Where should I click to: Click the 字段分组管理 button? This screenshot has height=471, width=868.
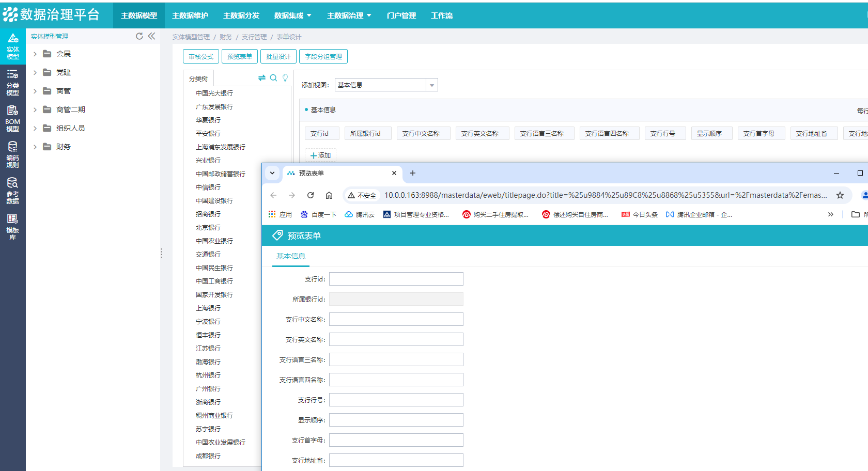point(323,57)
